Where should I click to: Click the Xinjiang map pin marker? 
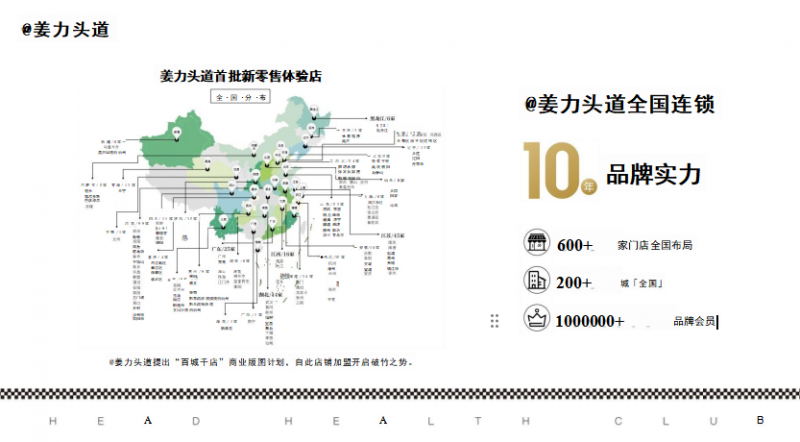pyautogui.click(x=174, y=131)
